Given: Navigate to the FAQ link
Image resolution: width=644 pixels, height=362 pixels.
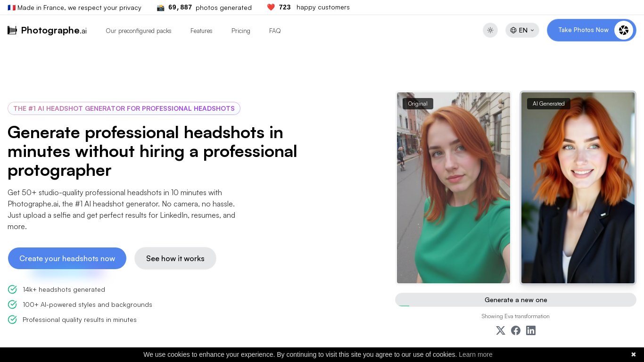Looking at the screenshot, I should point(275,31).
